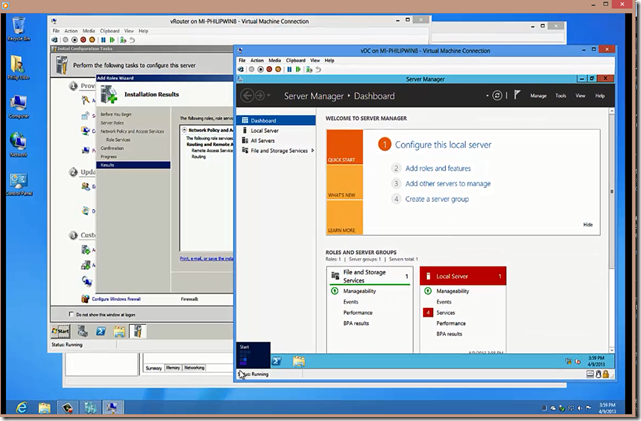Select Memory tab in background window
The width and height of the screenshot is (641, 421).
pyautogui.click(x=173, y=368)
